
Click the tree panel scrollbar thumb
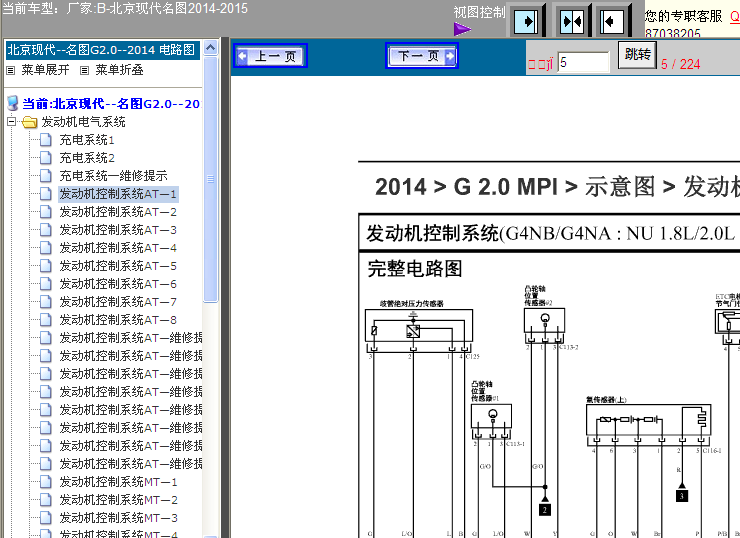[x=210, y=179]
